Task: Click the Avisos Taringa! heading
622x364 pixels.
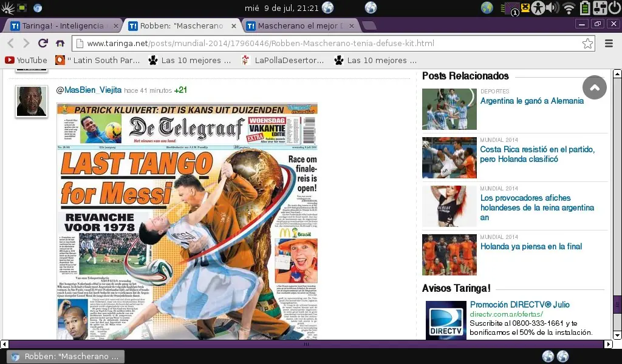Action: pyautogui.click(x=456, y=288)
